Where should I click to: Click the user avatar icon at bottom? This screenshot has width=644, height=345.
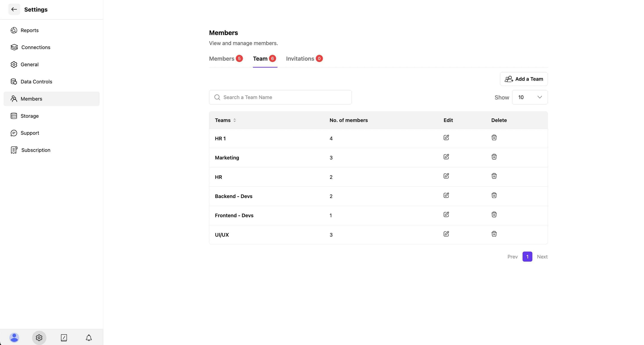(14, 337)
